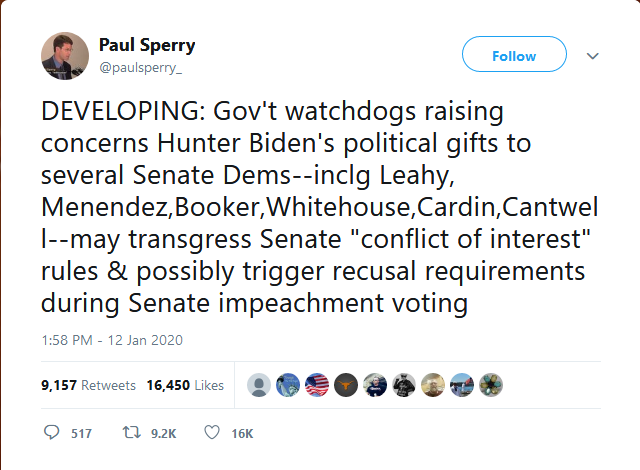Click the default gray silhouette liker avatar
640x470 pixels.
click(x=259, y=385)
